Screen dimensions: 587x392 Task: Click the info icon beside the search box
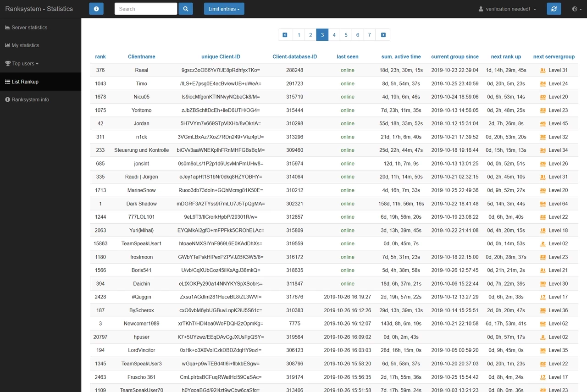pyautogui.click(x=96, y=9)
